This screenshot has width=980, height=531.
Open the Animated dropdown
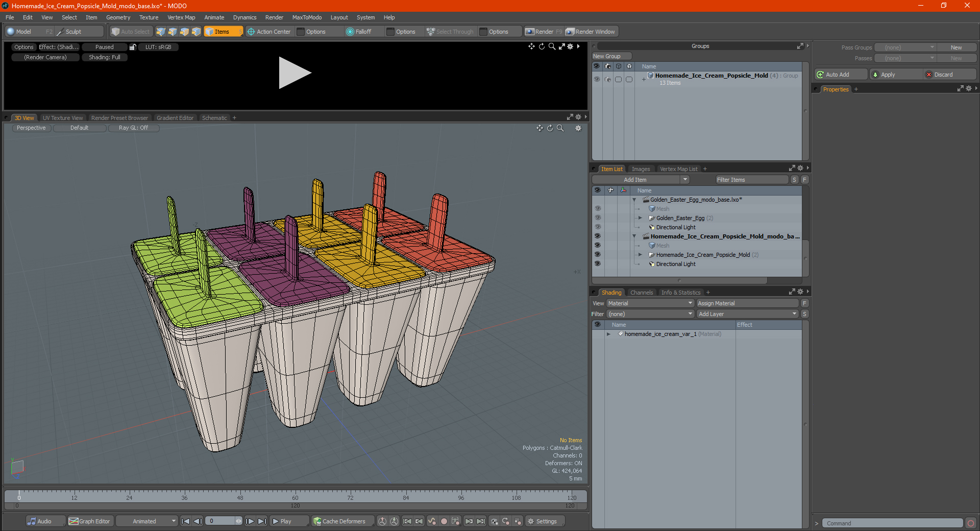(147, 521)
